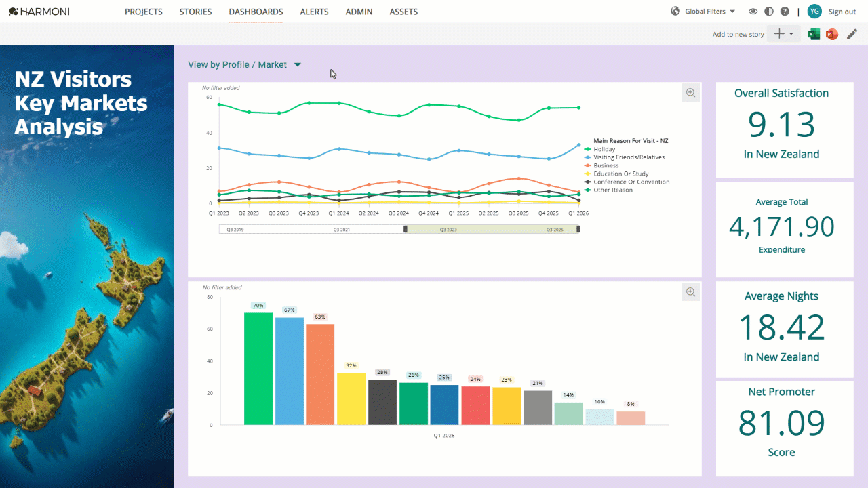Select the Average Total Expenditure card
Image resolution: width=868 pixels, height=488 pixels.
[785, 229]
